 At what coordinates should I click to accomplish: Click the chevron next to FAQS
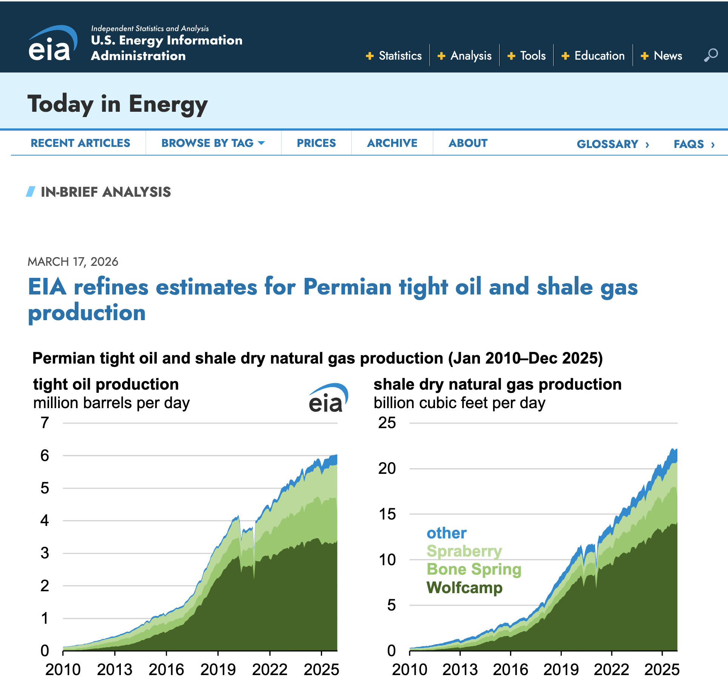(x=713, y=145)
